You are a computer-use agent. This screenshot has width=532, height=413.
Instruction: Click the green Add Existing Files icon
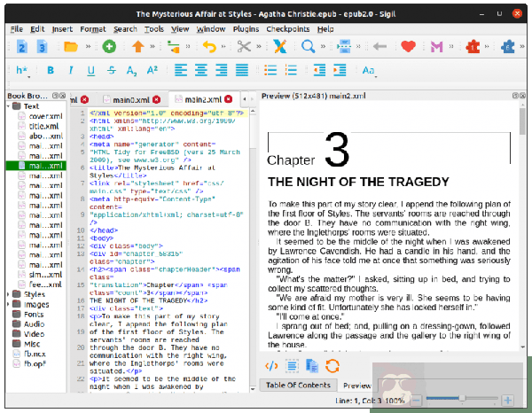[108, 46]
